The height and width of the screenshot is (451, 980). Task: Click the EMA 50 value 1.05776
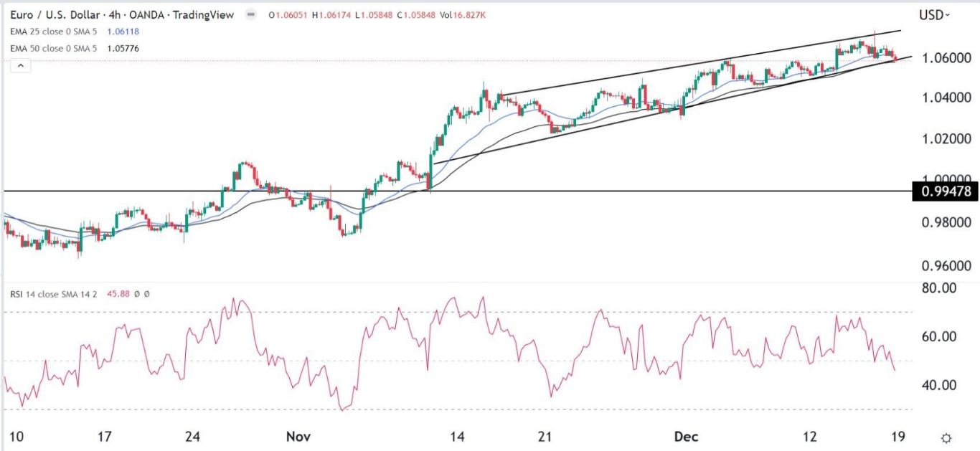coord(123,48)
